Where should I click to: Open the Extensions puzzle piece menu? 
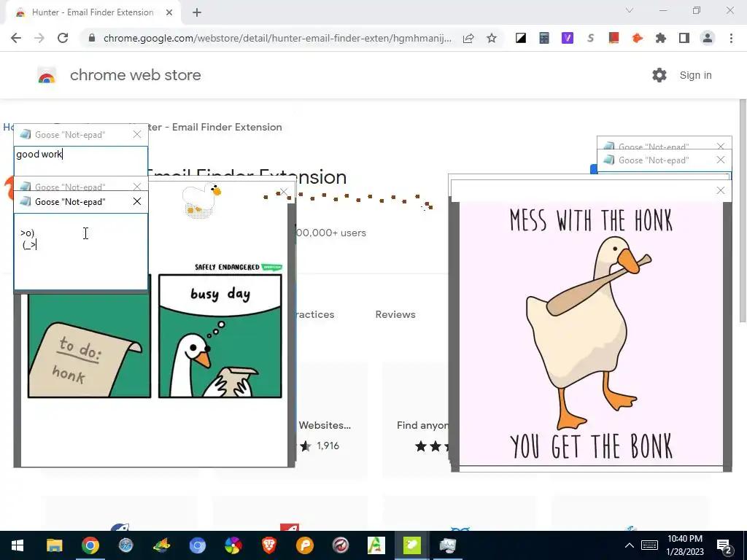(661, 38)
